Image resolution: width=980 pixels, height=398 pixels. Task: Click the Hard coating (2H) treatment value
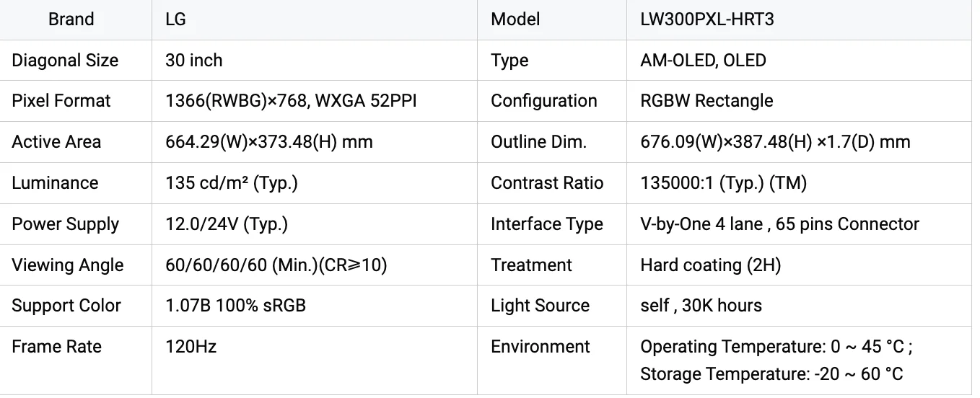[x=710, y=265]
